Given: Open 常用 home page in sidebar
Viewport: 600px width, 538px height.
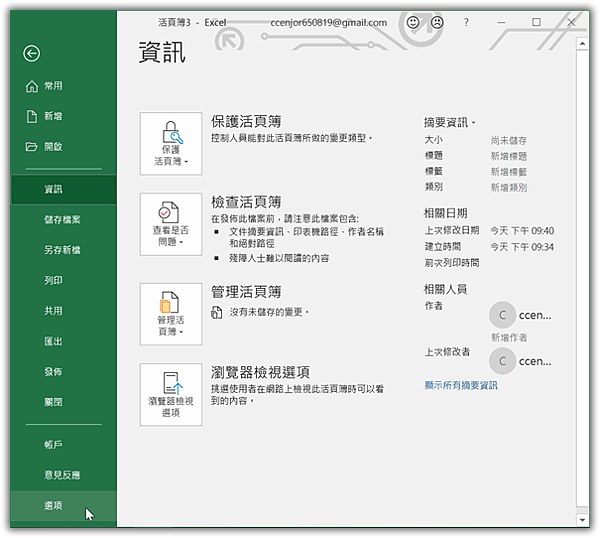Looking at the screenshot, I should pos(64,86).
